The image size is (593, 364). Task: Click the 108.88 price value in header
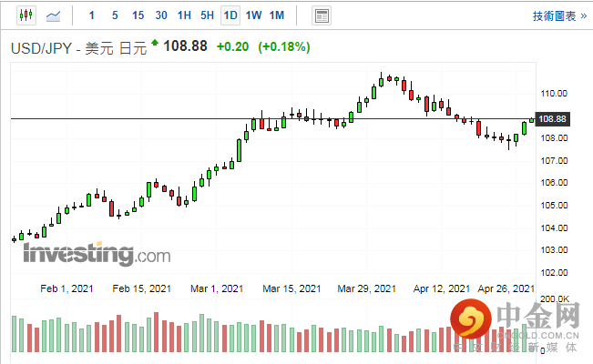pos(185,46)
